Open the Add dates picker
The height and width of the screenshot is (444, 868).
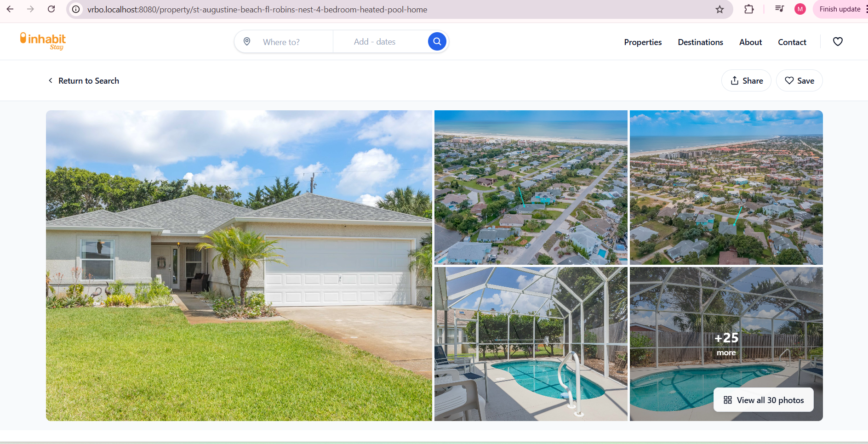(375, 41)
